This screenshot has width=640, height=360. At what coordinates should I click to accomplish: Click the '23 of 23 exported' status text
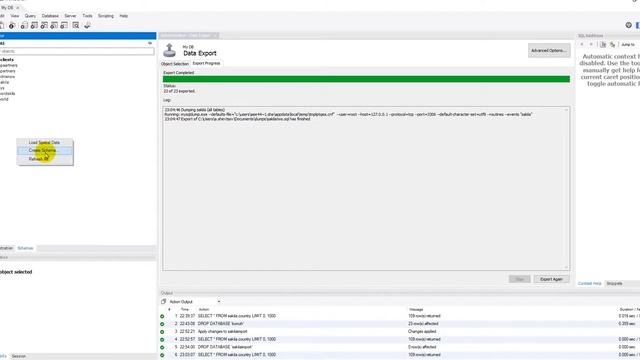tap(179, 91)
